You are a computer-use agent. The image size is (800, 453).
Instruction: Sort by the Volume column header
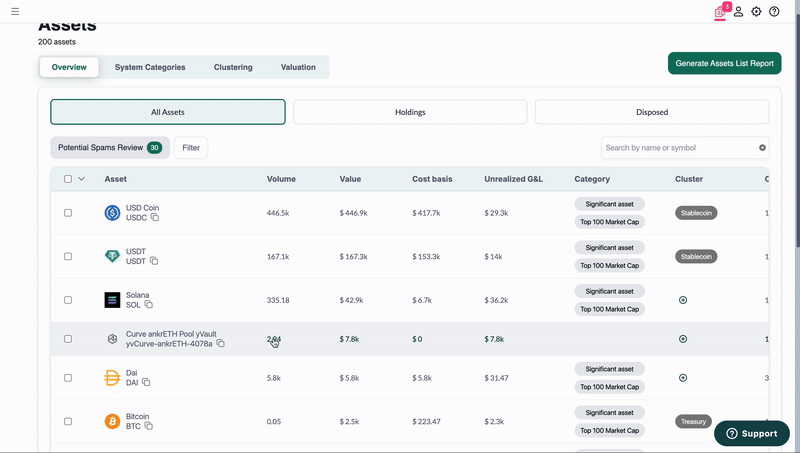click(281, 179)
